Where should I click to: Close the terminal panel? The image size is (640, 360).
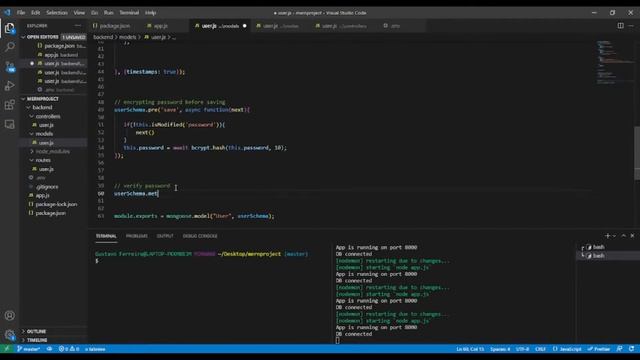coord(632,236)
